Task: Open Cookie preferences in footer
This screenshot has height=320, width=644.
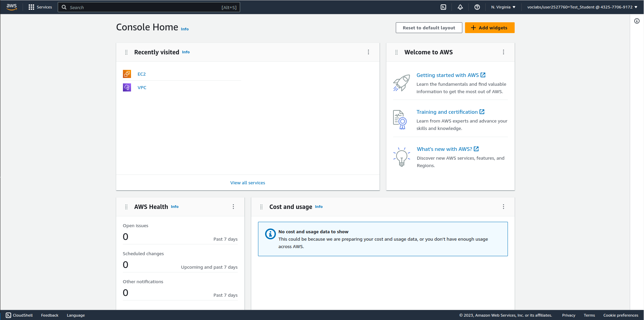Action: coord(621,315)
